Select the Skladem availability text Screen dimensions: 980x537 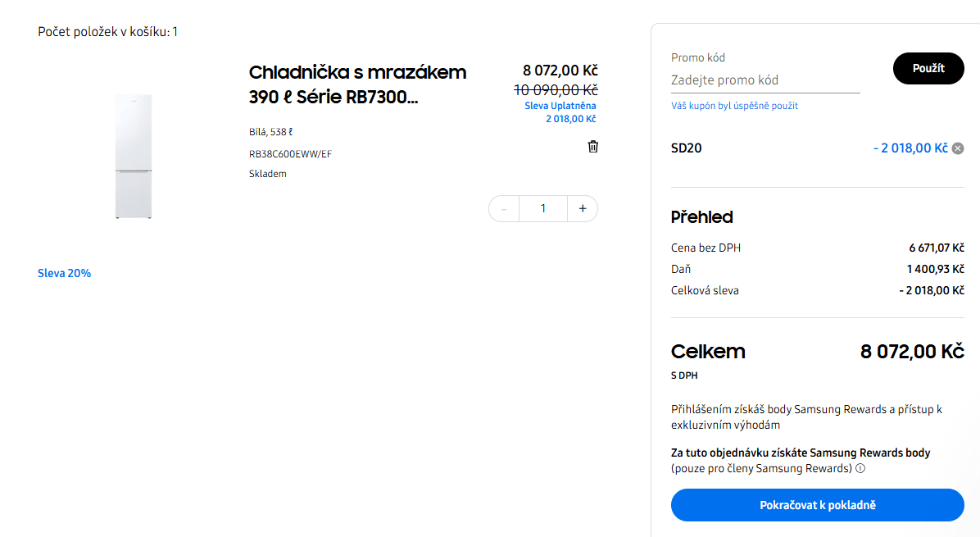pos(267,173)
